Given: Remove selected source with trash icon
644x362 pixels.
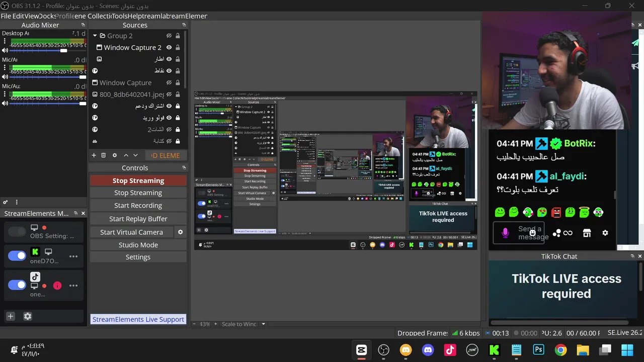Looking at the screenshot, I should coord(104,155).
